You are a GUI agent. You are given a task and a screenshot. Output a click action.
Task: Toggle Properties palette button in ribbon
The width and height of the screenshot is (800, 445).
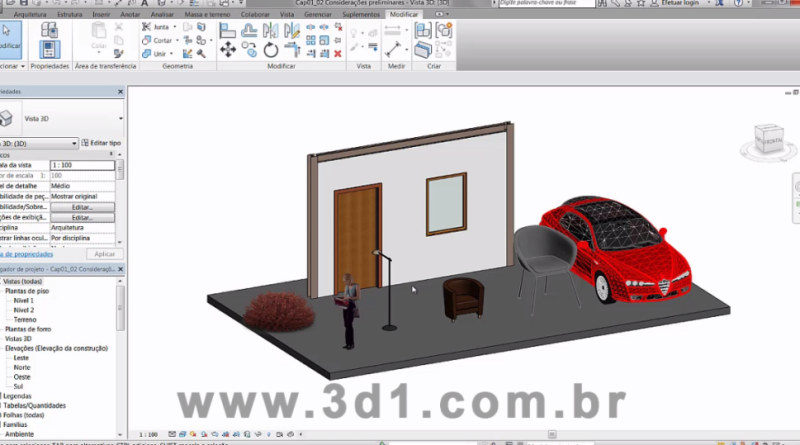49,50
